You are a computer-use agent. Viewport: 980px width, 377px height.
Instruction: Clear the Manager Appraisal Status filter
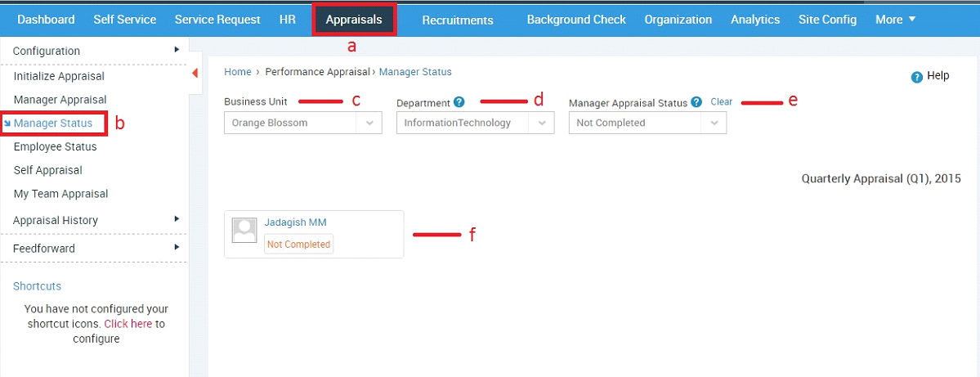[721, 101]
